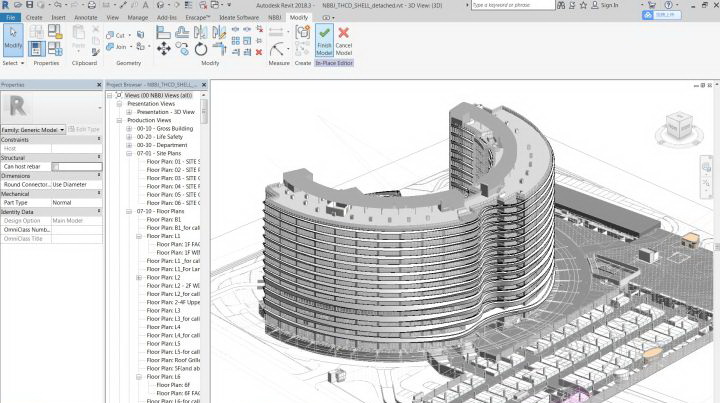
Task: Collapse the Constraints section in Properties
Action: [97, 139]
